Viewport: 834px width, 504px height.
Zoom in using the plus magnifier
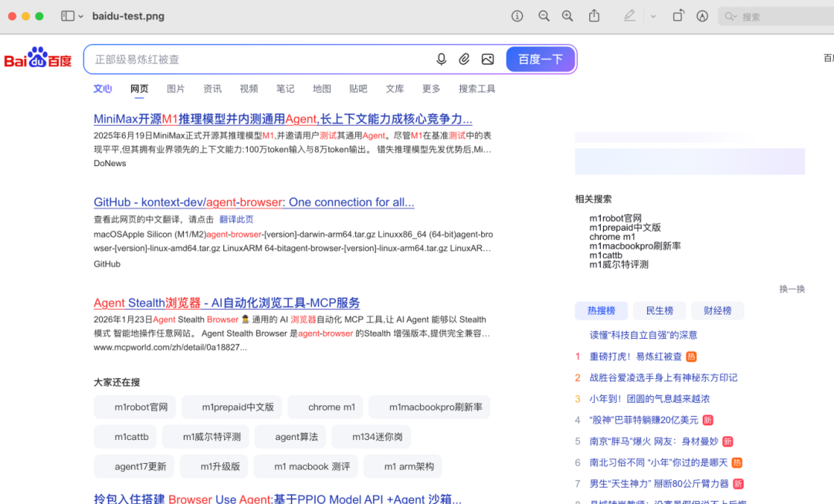pyautogui.click(x=568, y=16)
